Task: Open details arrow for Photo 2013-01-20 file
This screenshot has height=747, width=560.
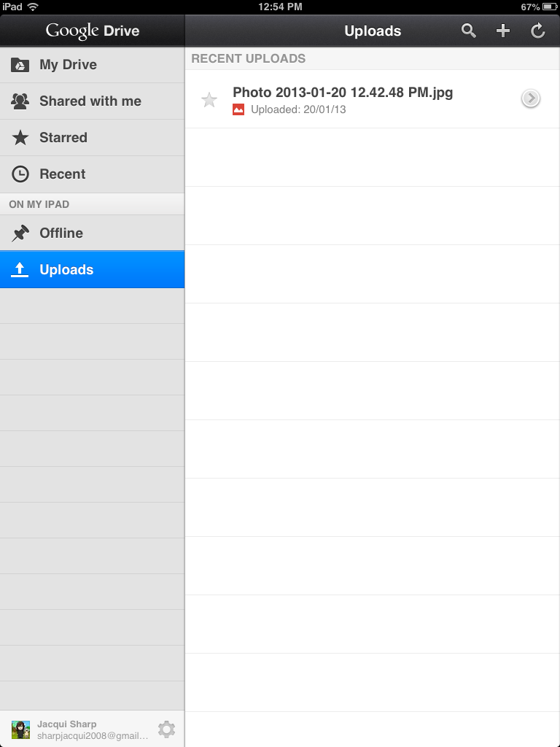Action: (x=531, y=98)
